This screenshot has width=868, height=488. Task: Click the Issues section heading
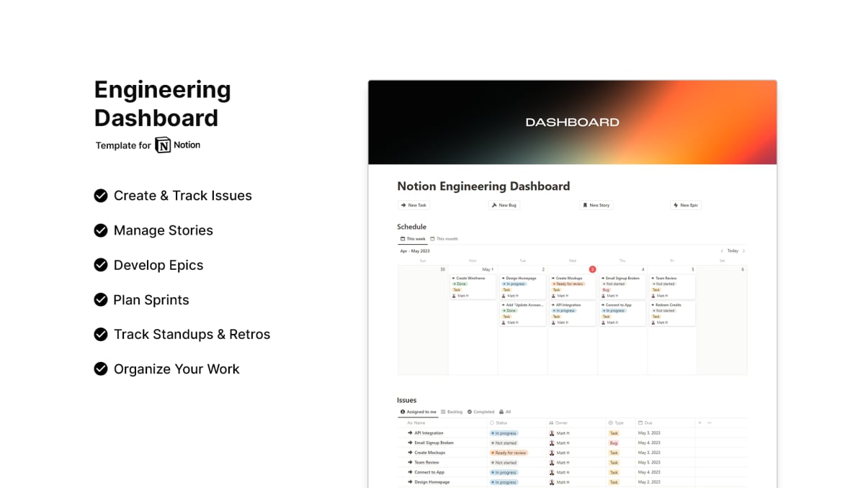[x=406, y=400]
